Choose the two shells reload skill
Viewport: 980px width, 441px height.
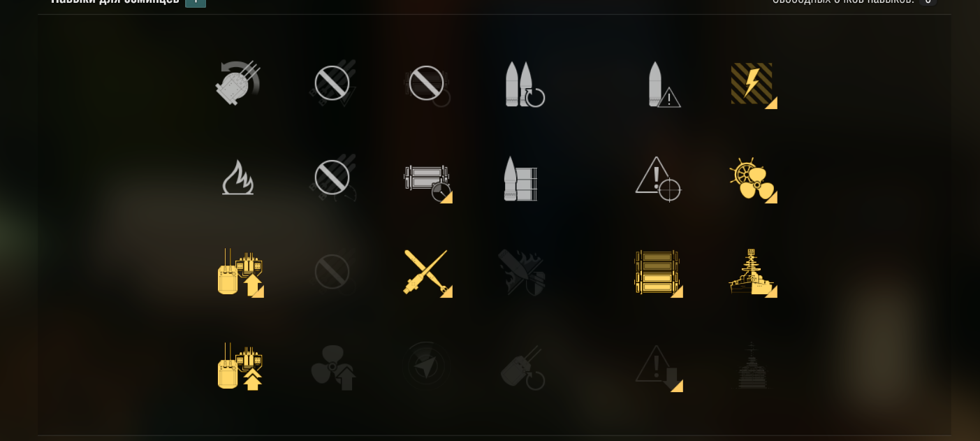point(524,84)
